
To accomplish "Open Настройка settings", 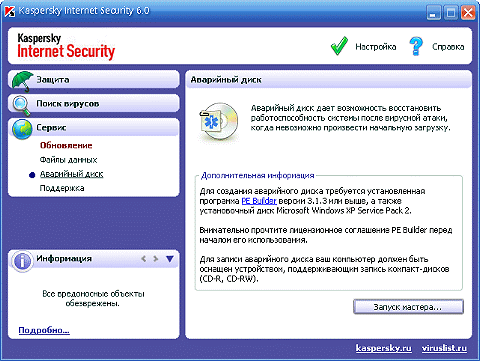I will tap(376, 47).
